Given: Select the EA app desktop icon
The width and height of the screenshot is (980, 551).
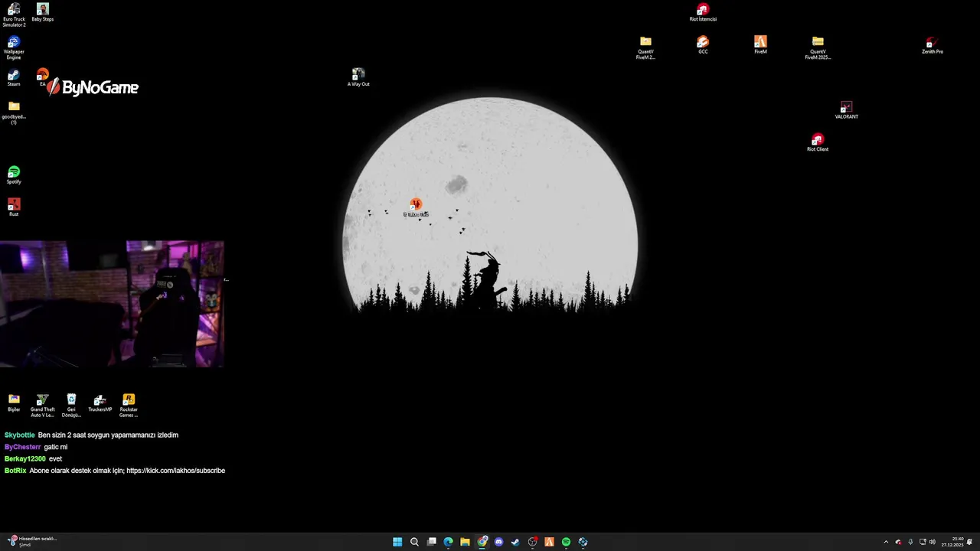Looking at the screenshot, I should [43, 77].
